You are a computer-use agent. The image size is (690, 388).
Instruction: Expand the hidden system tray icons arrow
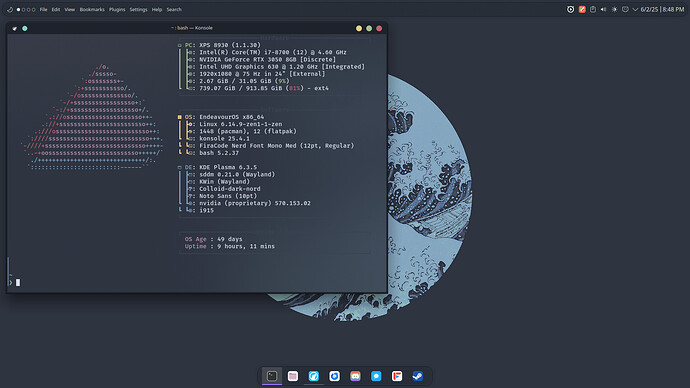635,9
